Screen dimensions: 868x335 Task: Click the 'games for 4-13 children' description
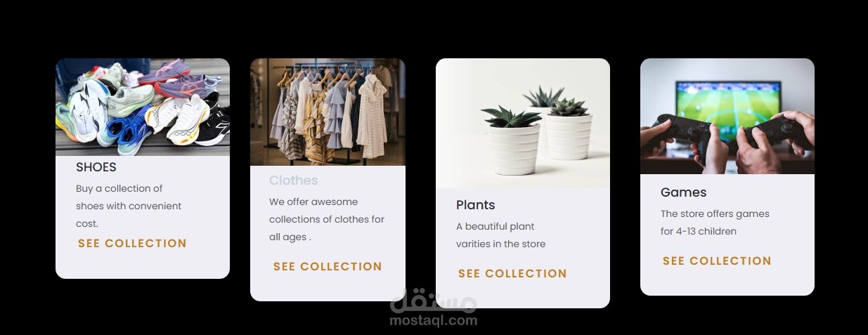pyautogui.click(x=715, y=223)
